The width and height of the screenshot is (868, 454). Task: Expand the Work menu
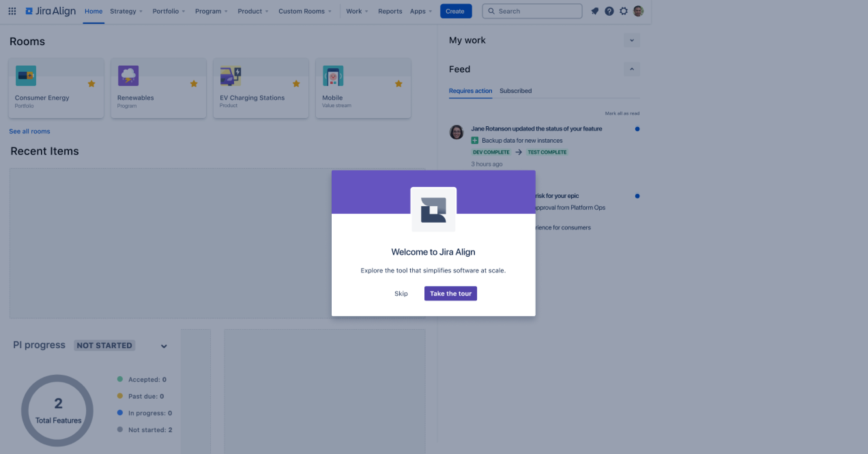357,11
